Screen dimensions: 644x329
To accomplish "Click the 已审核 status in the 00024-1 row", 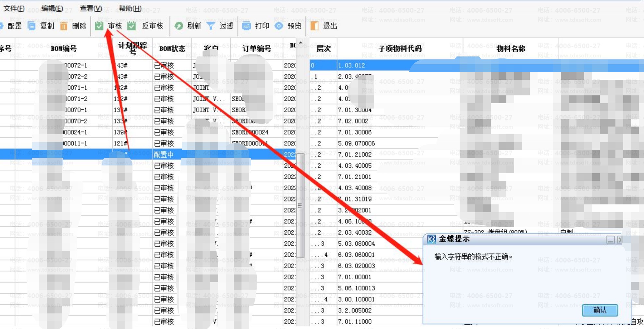I will (x=172, y=132).
